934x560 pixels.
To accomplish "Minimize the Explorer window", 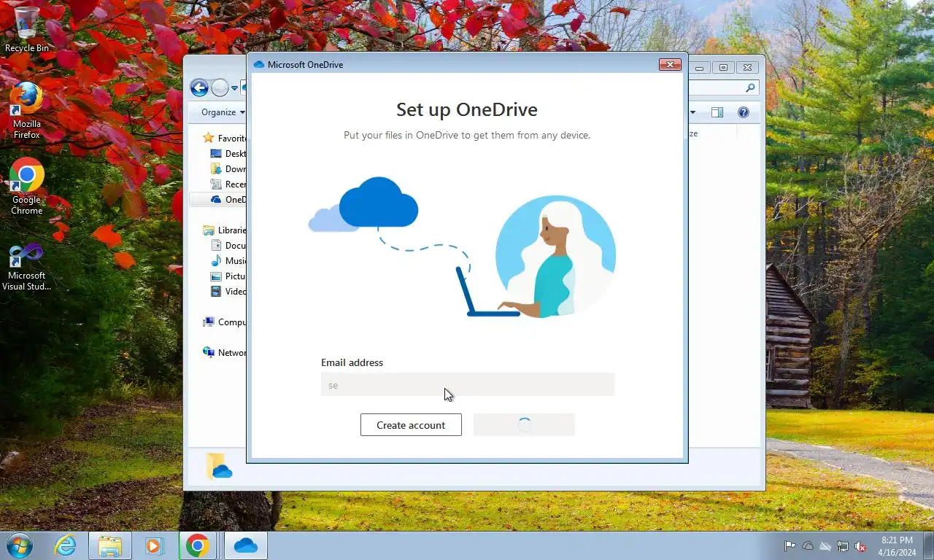I will tap(700, 68).
